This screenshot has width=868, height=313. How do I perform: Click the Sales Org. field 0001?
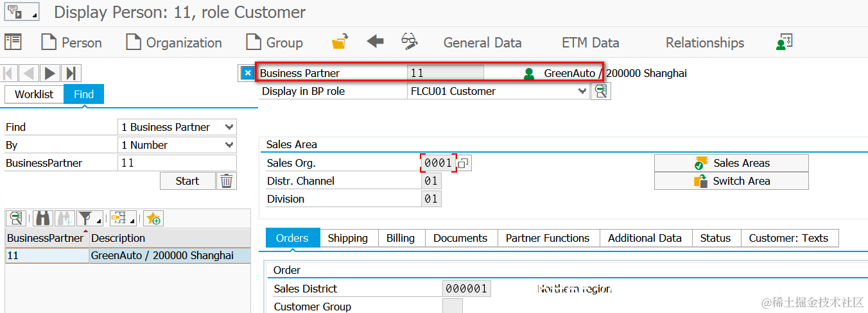438,163
